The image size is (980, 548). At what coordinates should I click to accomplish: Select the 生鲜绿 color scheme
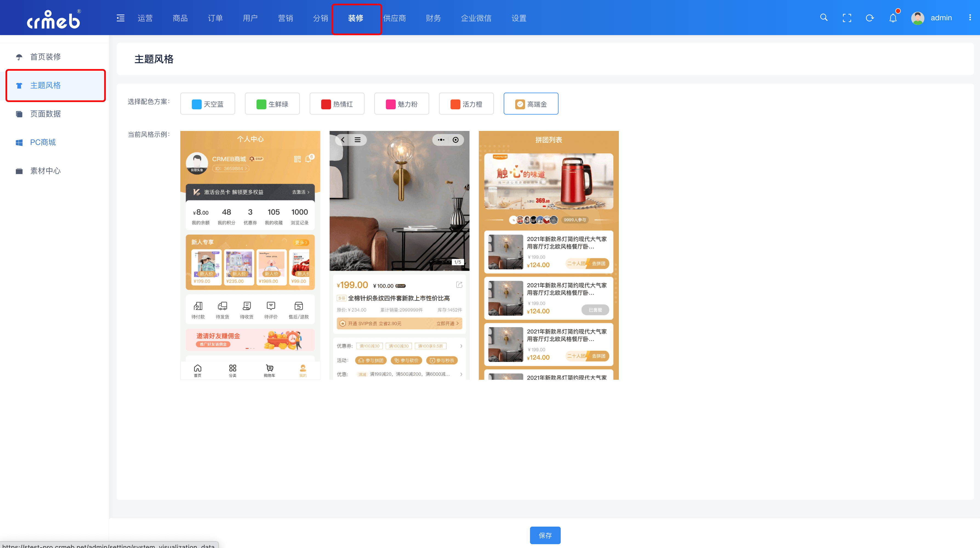[272, 104]
